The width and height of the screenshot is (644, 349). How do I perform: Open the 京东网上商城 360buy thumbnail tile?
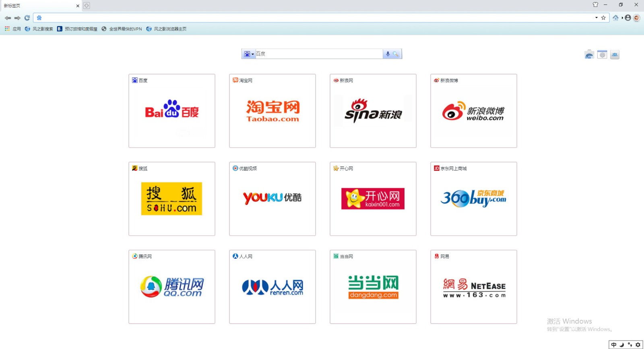tap(474, 199)
